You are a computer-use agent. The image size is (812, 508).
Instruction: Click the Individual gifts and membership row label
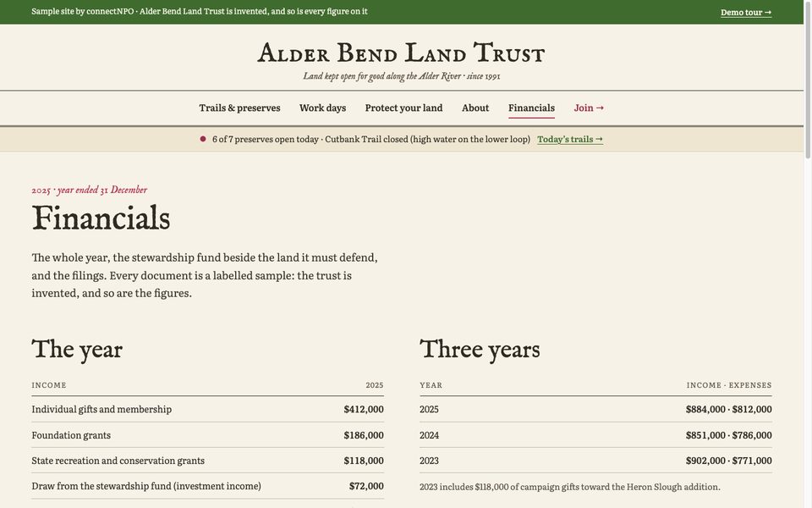pos(101,410)
